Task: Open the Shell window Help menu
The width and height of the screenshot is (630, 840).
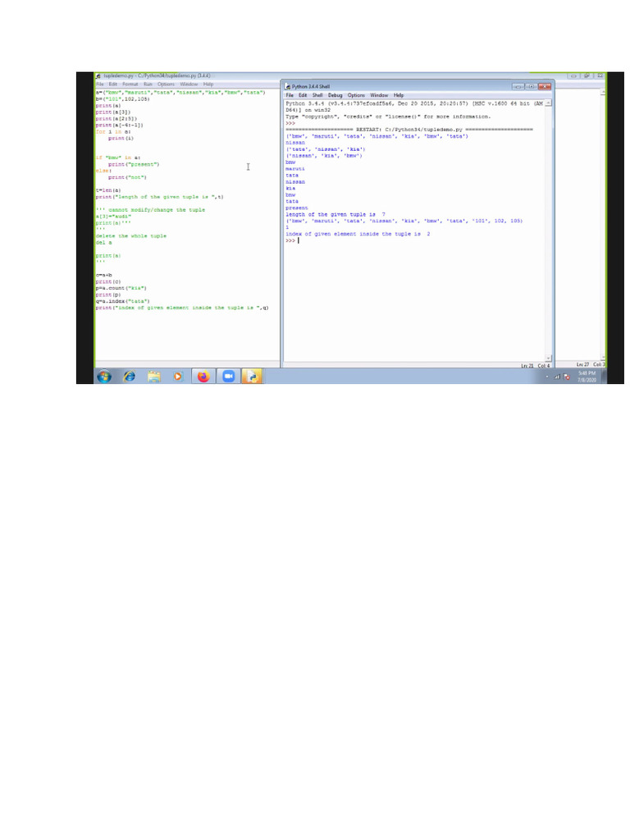Action: pyautogui.click(x=398, y=95)
